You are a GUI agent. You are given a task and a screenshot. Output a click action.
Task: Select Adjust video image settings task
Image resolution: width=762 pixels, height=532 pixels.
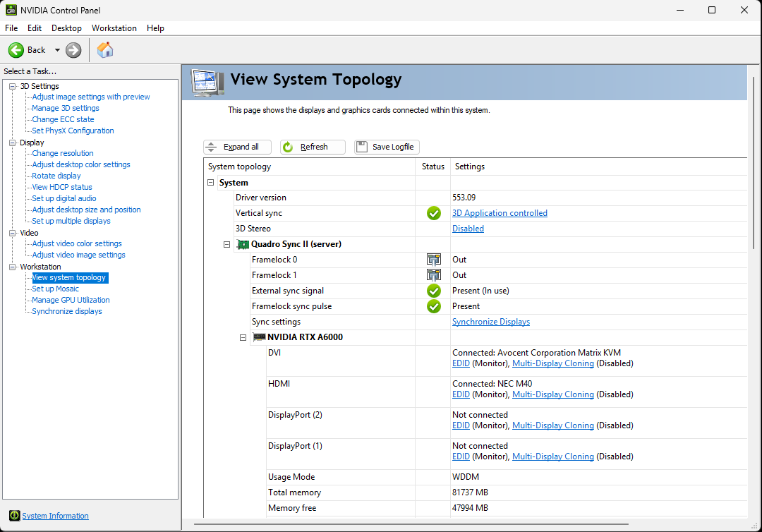coord(79,255)
